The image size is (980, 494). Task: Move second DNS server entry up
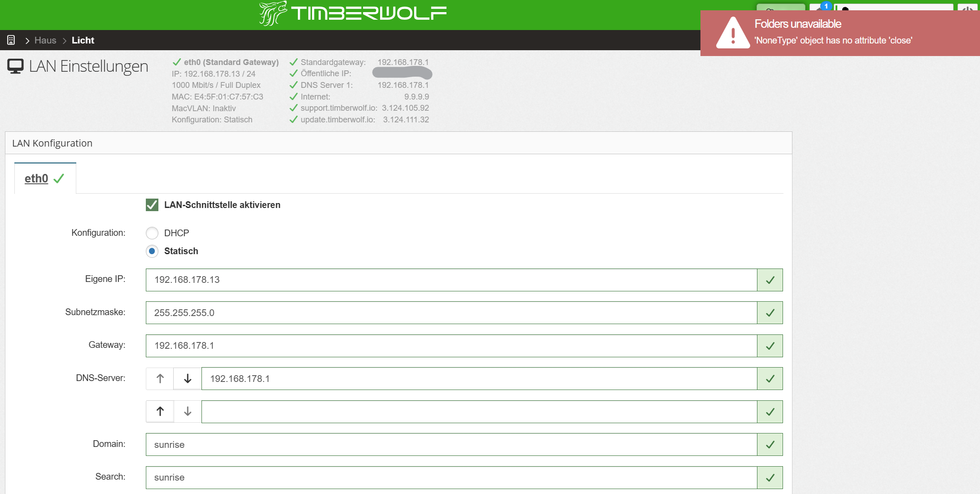pyautogui.click(x=160, y=412)
